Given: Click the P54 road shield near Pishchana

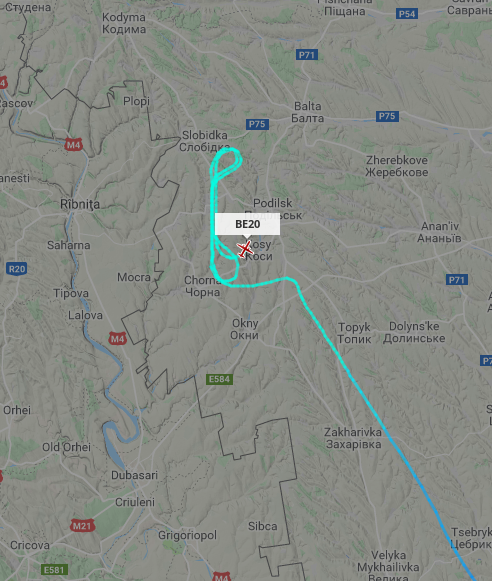Looking at the screenshot, I should [407, 14].
